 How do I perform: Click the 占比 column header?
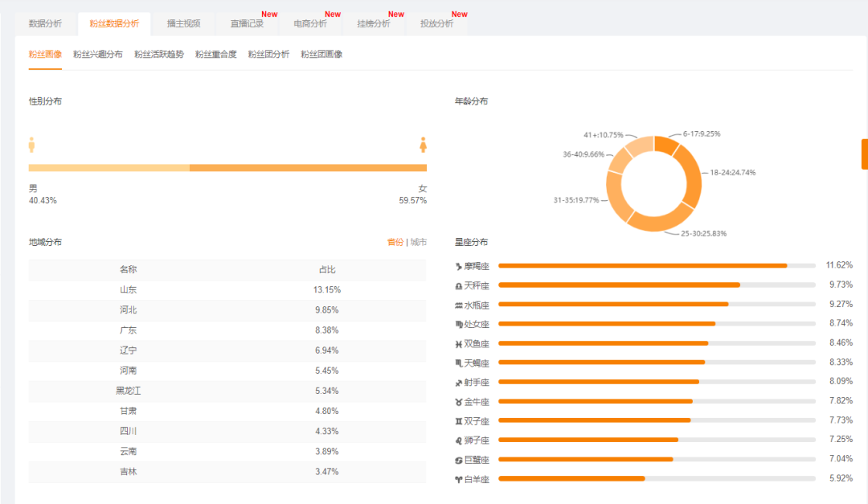(x=327, y=270)
